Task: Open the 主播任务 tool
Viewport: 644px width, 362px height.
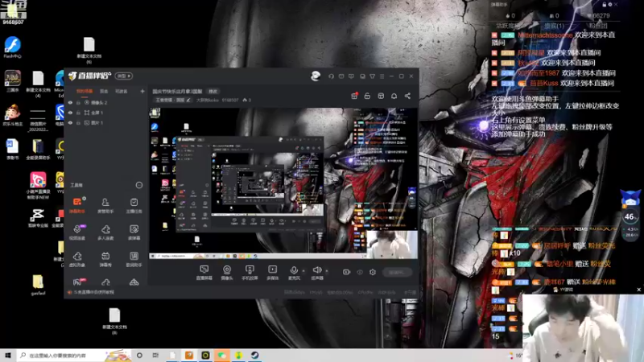Action: (x=134, y=205)
